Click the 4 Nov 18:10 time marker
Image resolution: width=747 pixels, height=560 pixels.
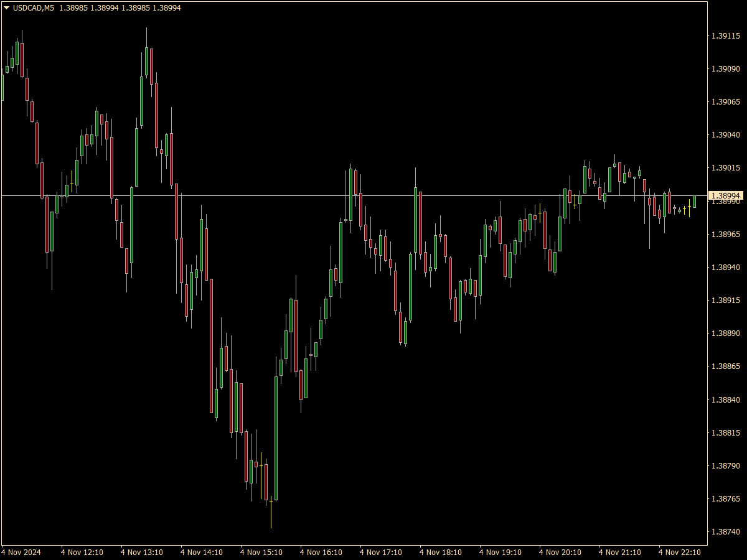coord(440,552)
